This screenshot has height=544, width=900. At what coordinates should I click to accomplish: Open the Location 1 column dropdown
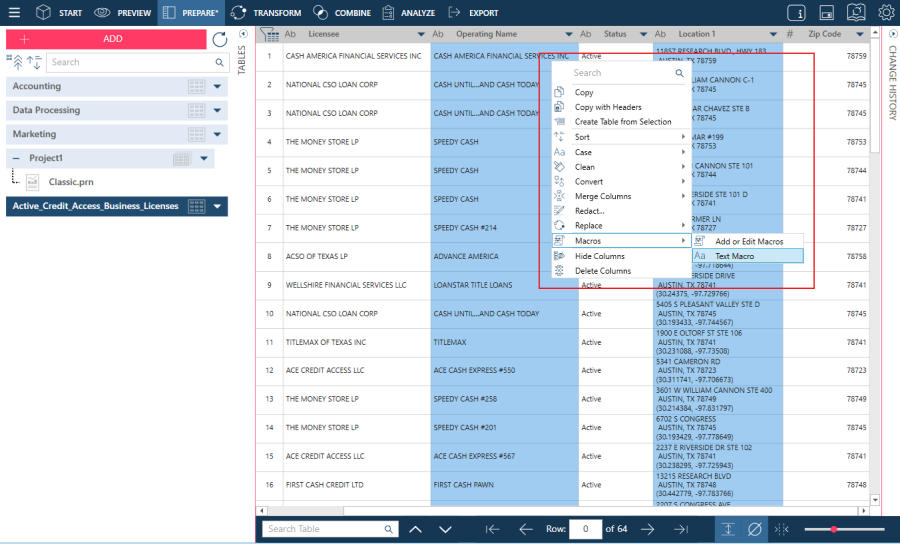click(x=773, y=34)
